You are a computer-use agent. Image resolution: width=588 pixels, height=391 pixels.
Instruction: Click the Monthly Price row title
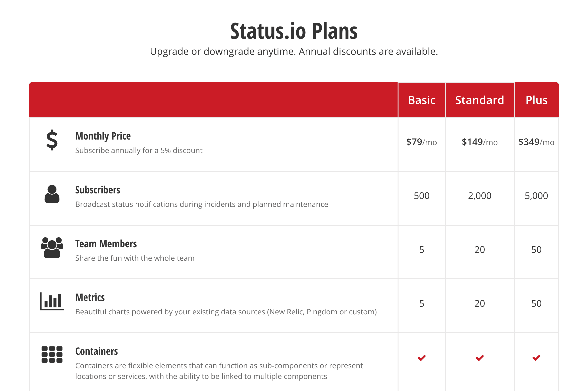tap(103, 136)
